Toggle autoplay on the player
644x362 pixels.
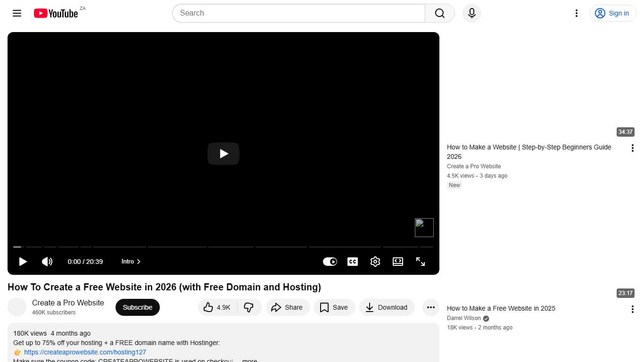[x=330, y=262]
